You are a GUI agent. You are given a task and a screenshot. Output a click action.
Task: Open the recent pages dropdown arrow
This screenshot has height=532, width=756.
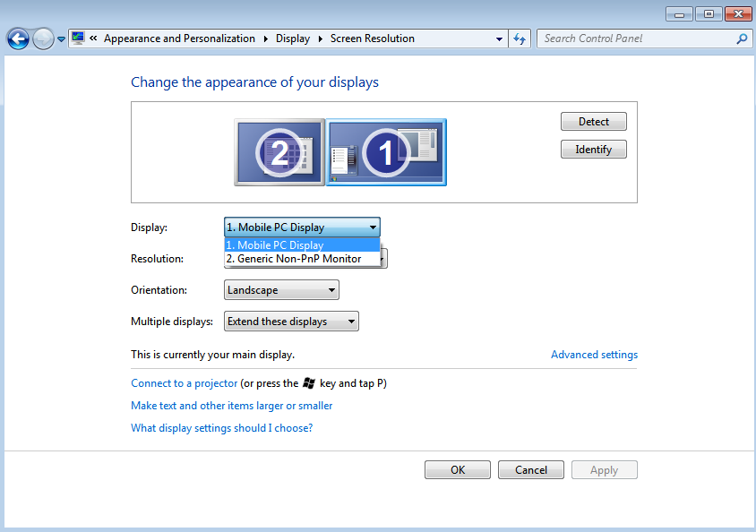[x=61, y=39]
